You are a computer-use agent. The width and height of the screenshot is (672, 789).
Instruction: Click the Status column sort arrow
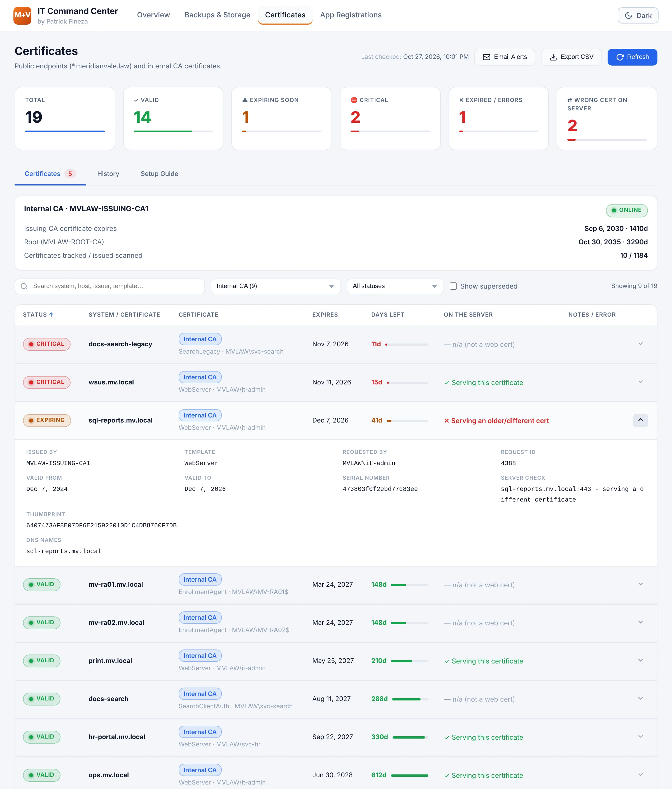click(51, 315)
